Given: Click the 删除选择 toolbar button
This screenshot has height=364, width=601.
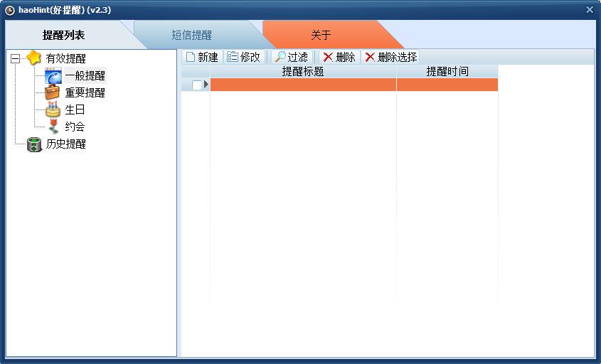Looking at the screenshot, I should pyautogui.click(x=390, y=57).
